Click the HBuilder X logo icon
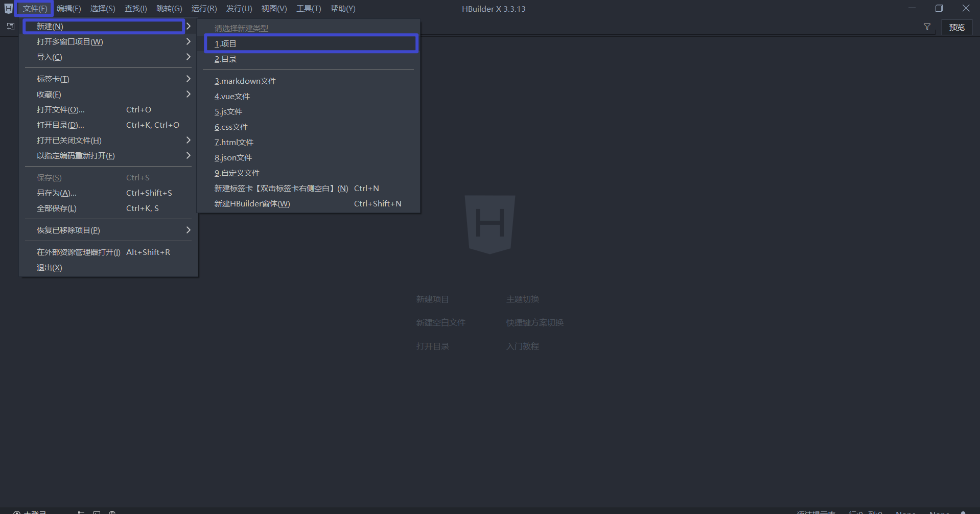 click(x=8, y=9)
